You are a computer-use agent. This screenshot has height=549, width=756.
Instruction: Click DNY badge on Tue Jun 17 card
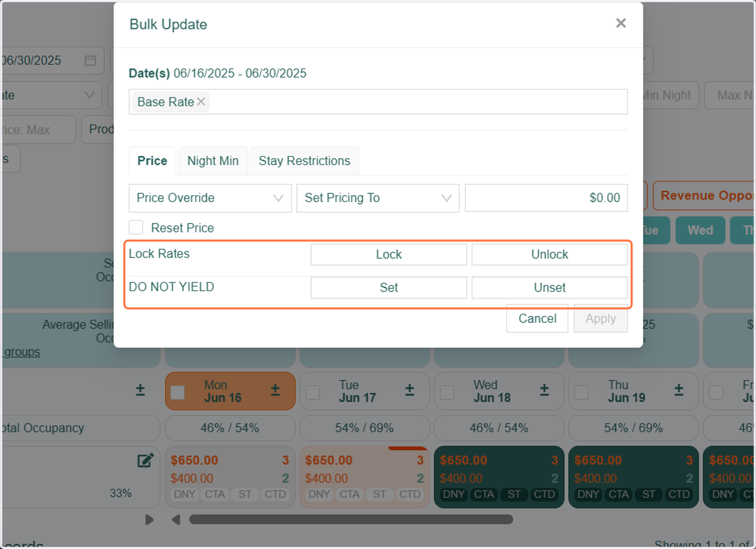(319, 494)
